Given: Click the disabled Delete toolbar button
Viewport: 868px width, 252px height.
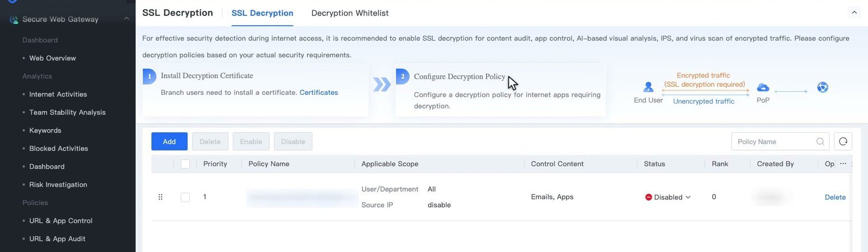Looking at the screenshot, I should 210,141.
